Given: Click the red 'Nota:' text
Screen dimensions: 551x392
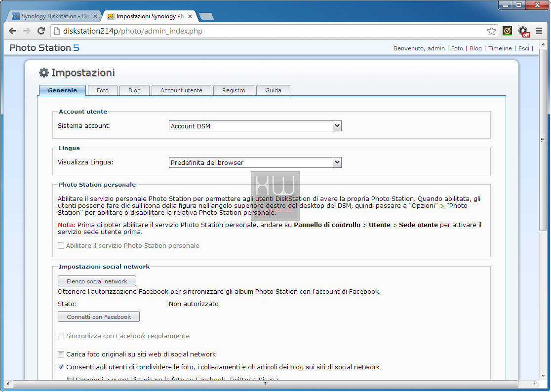Looking at the screenshot, I should [67, 225].
